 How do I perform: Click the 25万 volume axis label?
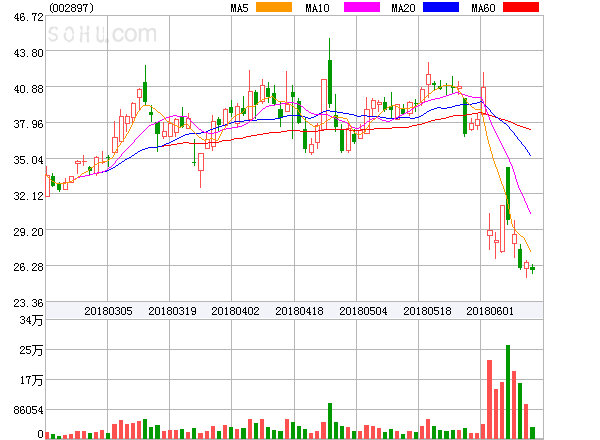pyautogui.click(x=31, y=350)
